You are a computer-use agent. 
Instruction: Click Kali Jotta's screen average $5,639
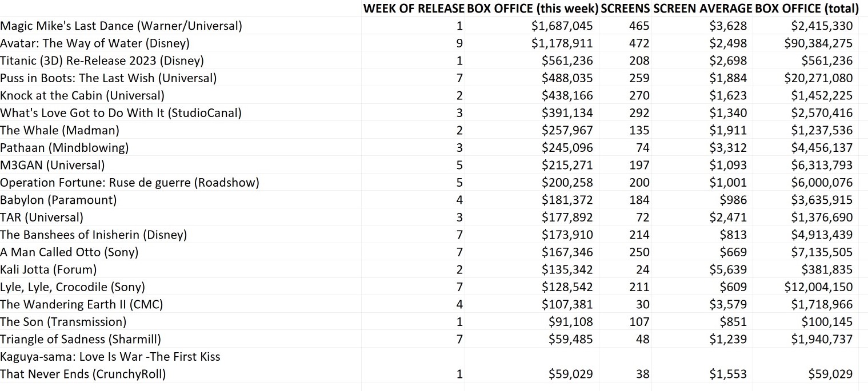coord(727,269)
